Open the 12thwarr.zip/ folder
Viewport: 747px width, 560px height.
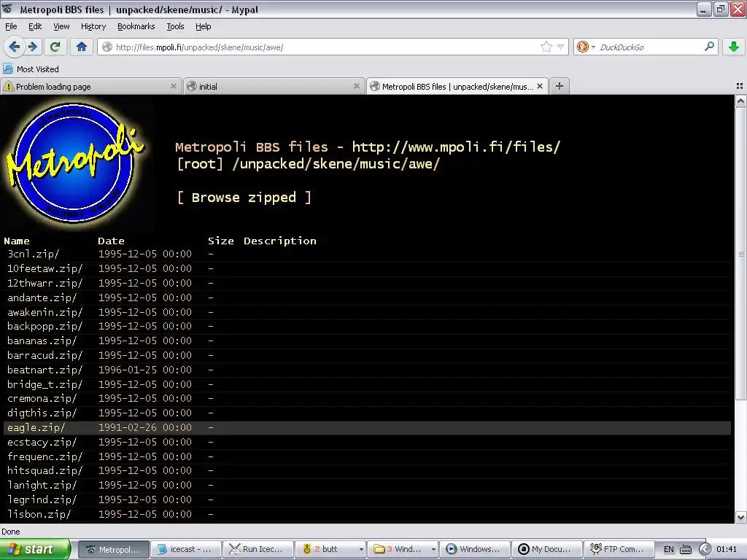click(x=44, y=283)
